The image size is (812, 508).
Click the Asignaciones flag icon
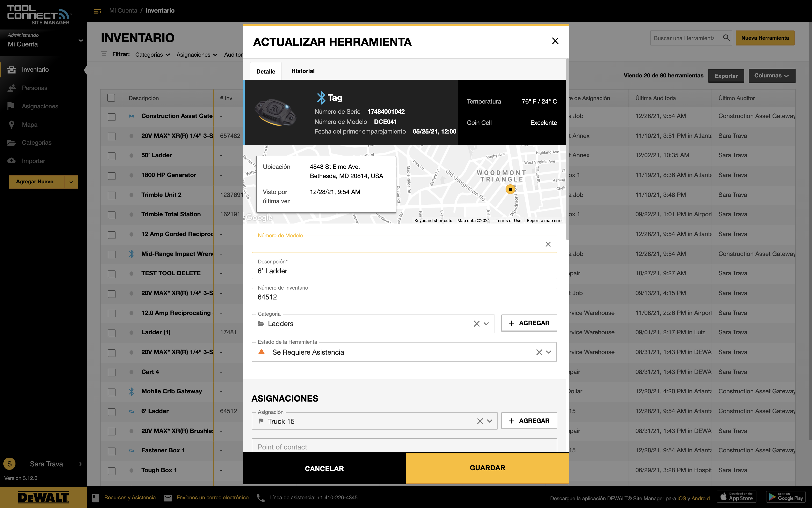tap(11, 106)
